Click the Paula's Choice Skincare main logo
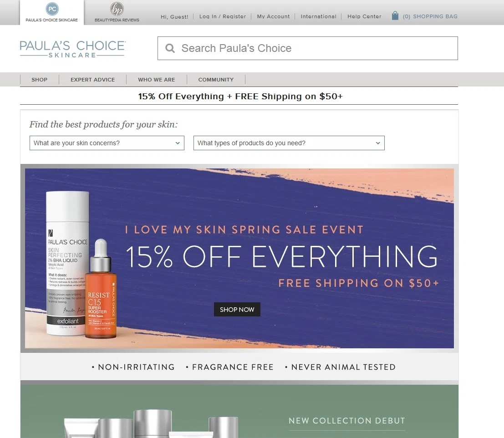Image resolution: width=504 pixels, height=438 pixels. (72, 49)
